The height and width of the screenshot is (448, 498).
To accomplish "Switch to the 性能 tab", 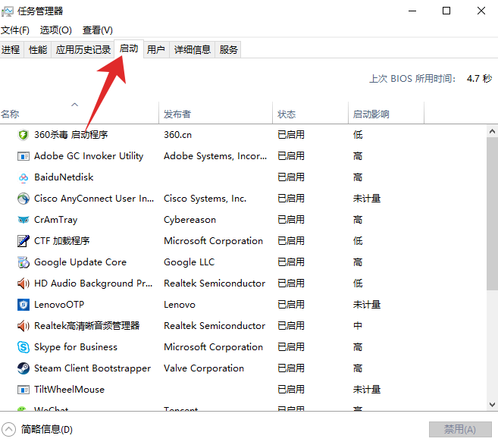I will click(38, 49).
